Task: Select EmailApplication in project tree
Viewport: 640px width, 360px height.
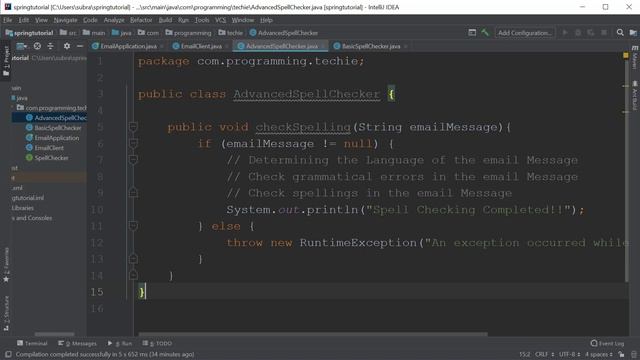Action: click(x=56, y=138)
